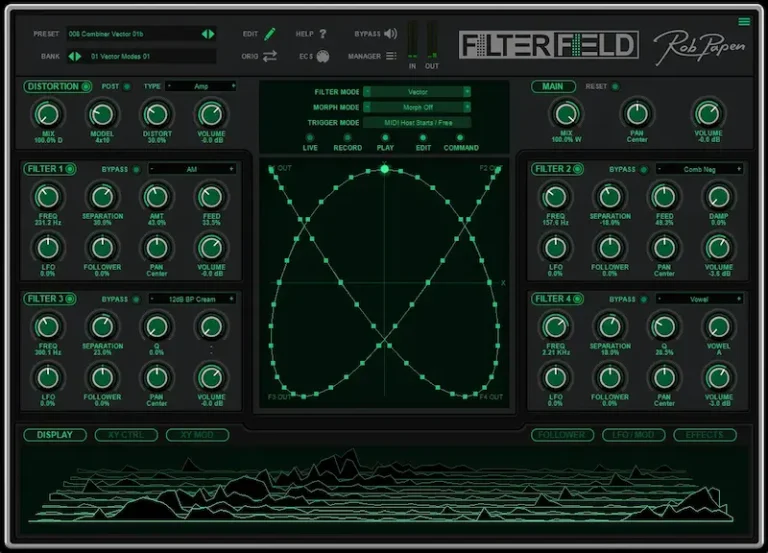Click the Rob Papen logo
Image resolution: width=768 pixels, height=553 pixels.
[x=699, y=47]
